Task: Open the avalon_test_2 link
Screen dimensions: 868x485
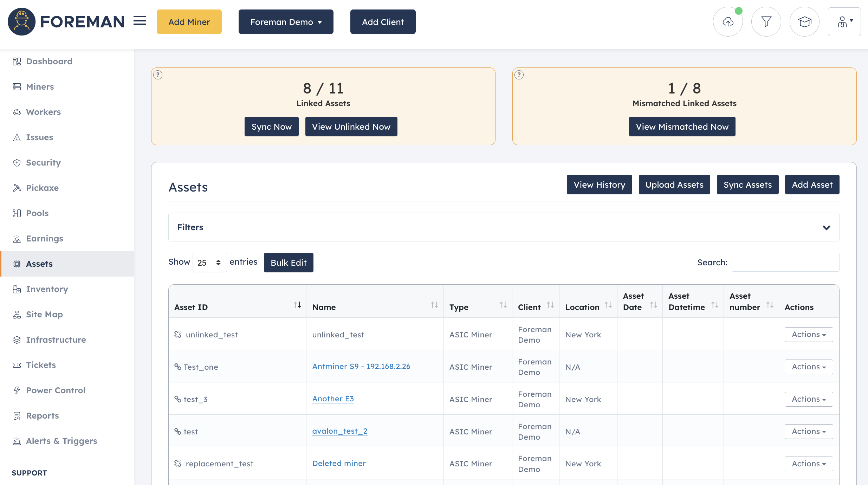Action: pos(340,431)
